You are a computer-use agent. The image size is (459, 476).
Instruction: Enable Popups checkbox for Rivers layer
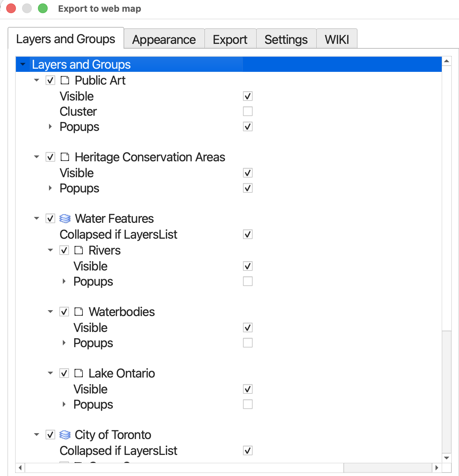(248, 282)
